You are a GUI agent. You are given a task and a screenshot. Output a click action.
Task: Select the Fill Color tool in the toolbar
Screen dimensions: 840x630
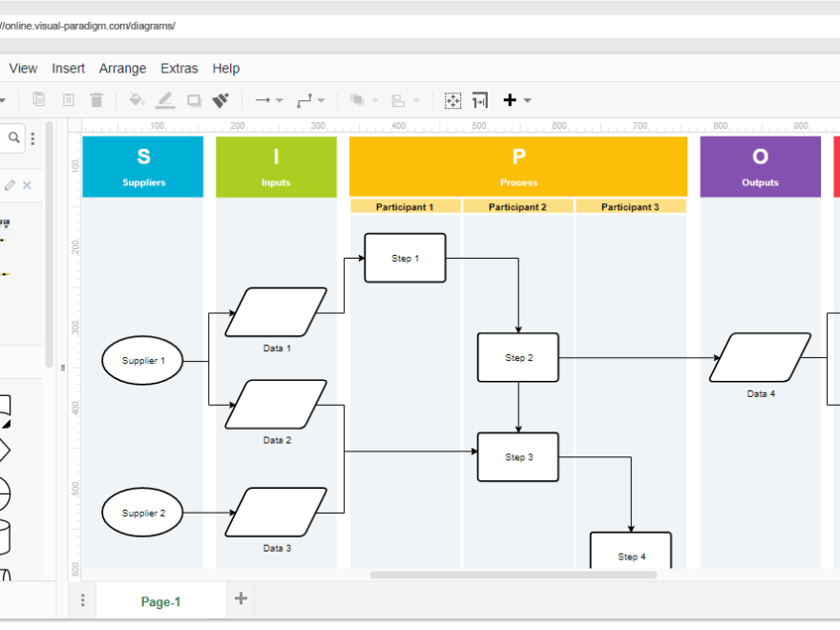[x=136, y=99]
